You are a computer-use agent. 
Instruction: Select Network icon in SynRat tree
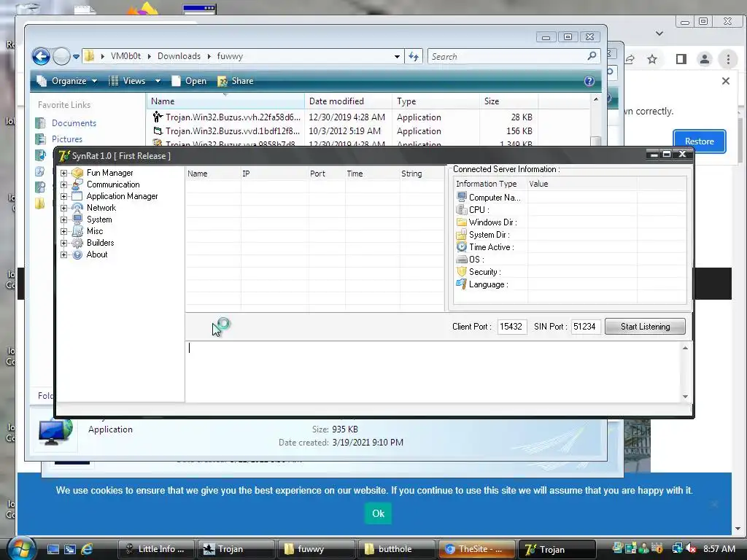pyautogui.click(x=77, y=208)
